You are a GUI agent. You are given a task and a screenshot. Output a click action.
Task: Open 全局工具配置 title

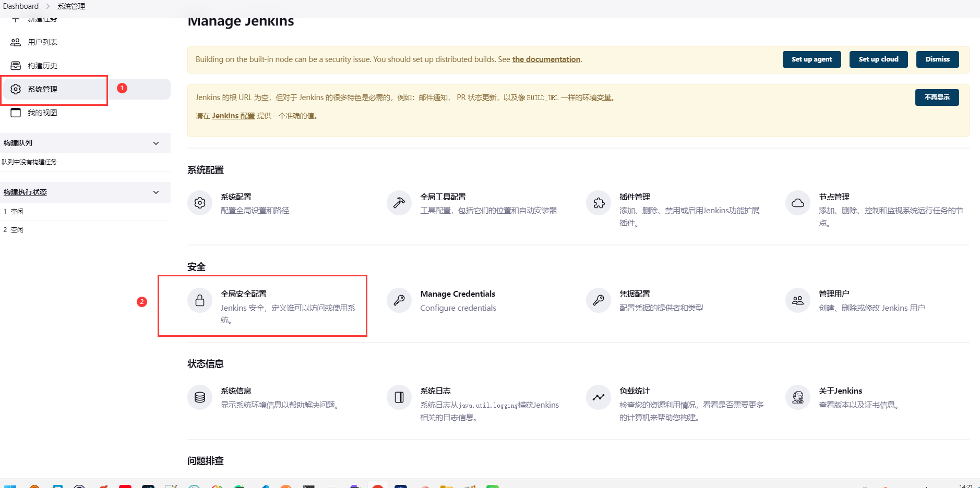click(x=443, y=197)
